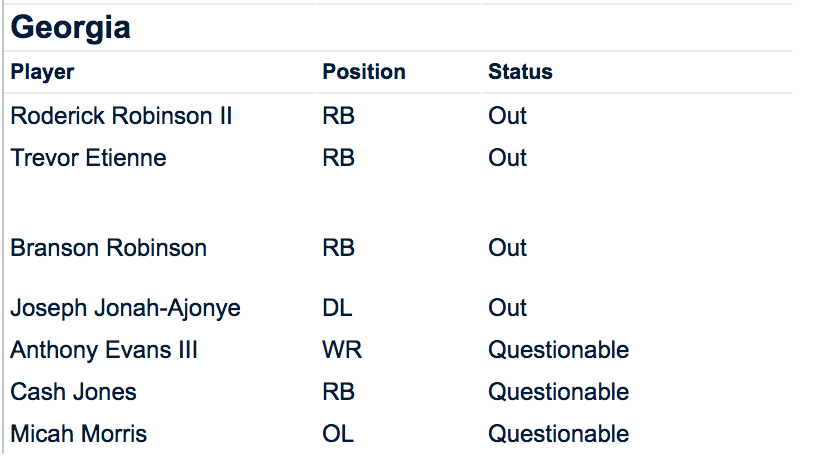Select player name Joseph Jonah-Ajonye
The width and height of the screenshot is (834, 458).
pos(125,308)
